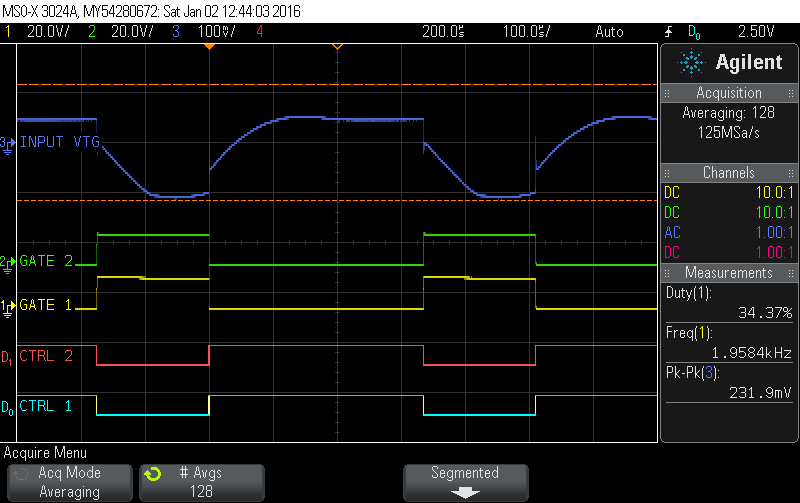Select the D1 digital channel marker
The height and width of the screenshot is (503, 800).
tap(7, 357)
